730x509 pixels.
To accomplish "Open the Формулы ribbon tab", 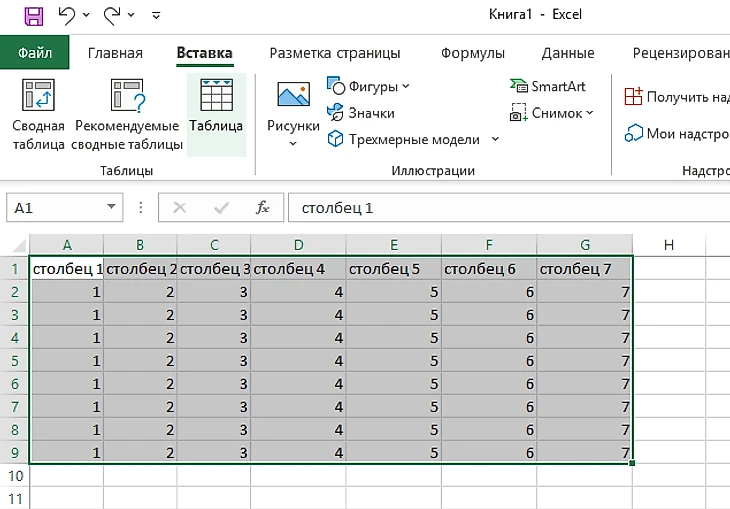I will (x=472, y=53).
